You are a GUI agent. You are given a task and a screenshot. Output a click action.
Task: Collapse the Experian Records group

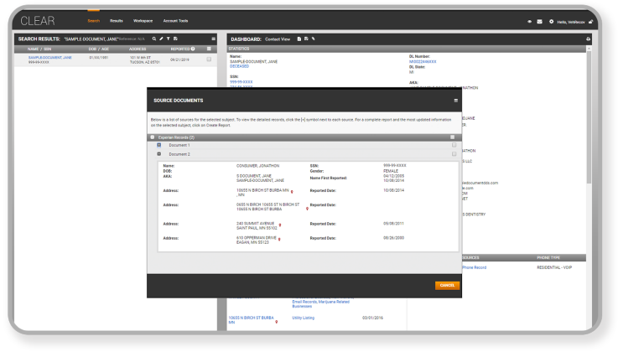152,137
